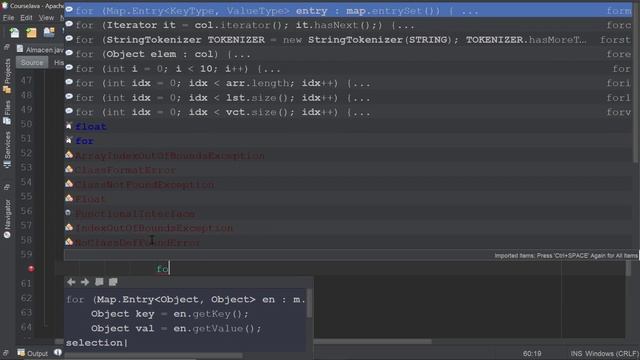Select the 'int i < 10' for template
640x360 pixels.
[349, 69]
